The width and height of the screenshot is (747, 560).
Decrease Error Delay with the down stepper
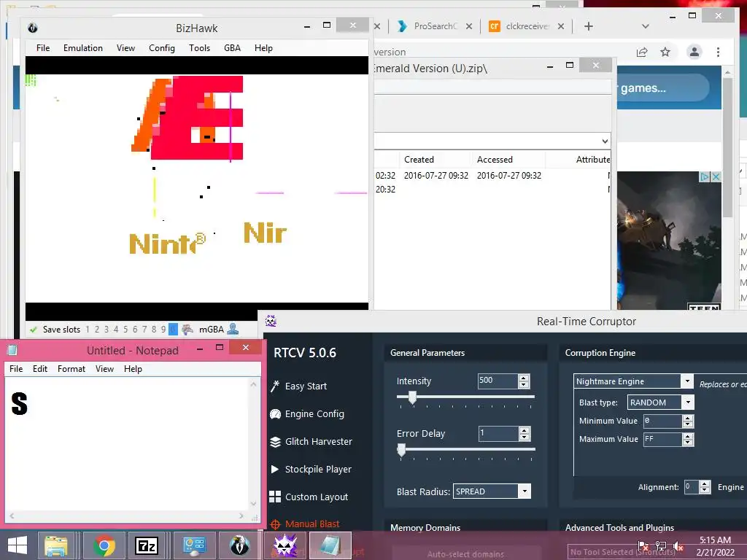[x=525, y=437]
